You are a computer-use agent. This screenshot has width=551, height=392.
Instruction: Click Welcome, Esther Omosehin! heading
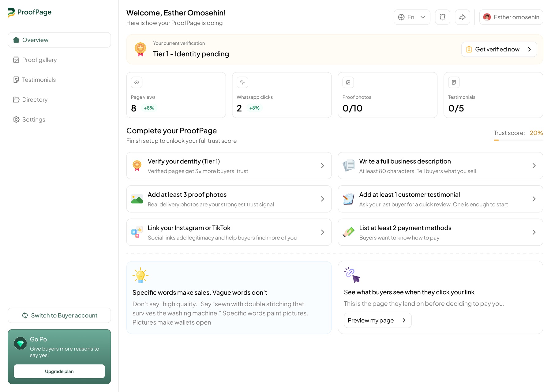pyautogui.click(x=176, y=13)
